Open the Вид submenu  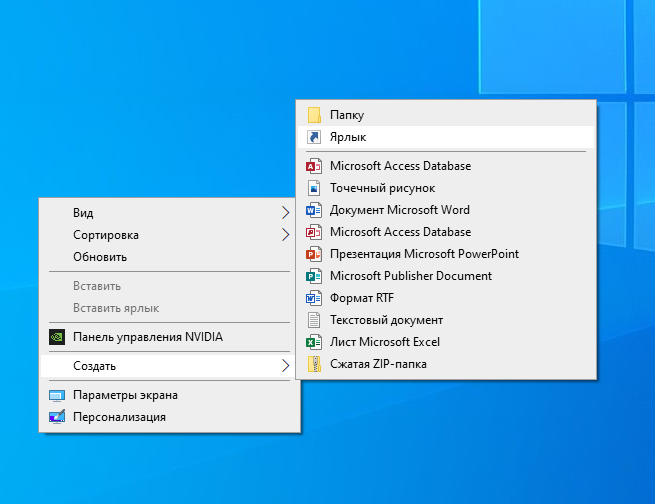point(169,213)
